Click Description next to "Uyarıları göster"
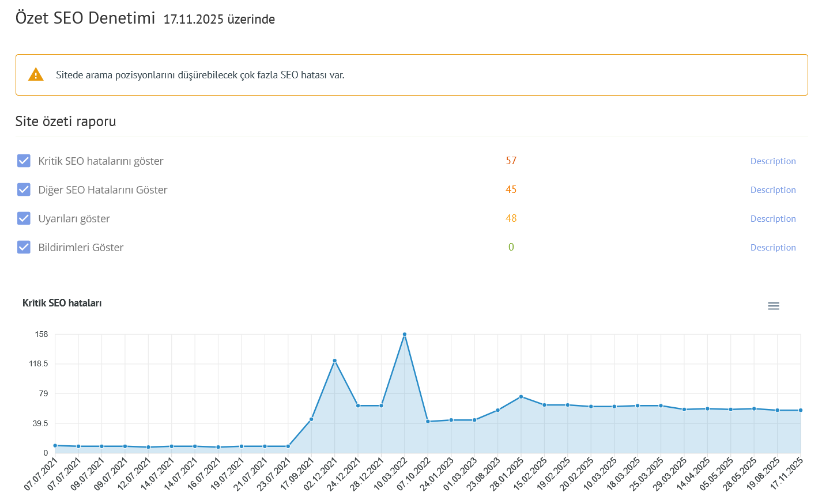Screen dimensions: 822x504 [772, 218]
